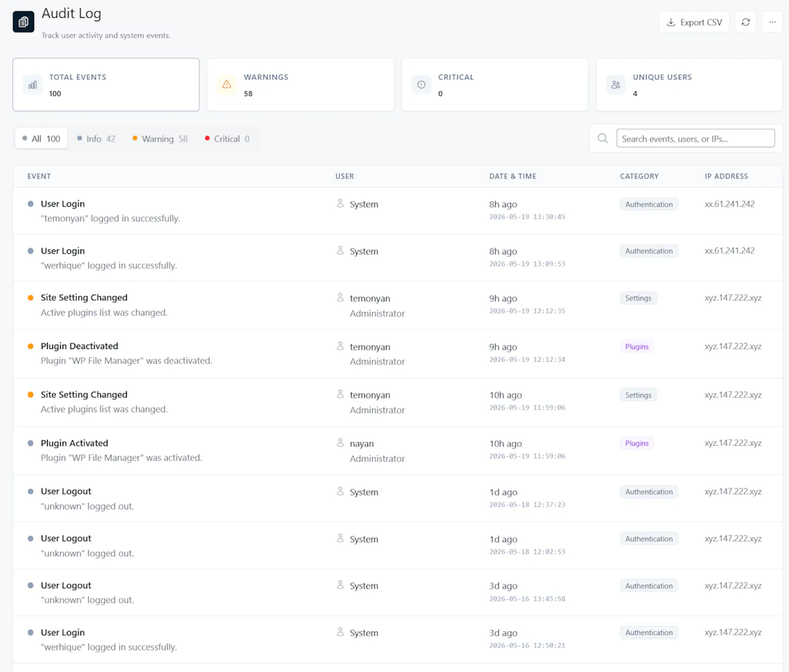Click the Plugins badge in Plugin Deactivated row
Viewport: 789px width, 672px height.
[x=637, y=347]
